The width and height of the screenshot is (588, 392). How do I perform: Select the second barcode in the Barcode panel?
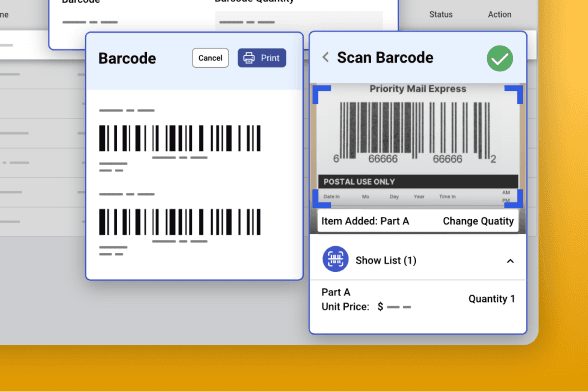pos(180,222)
